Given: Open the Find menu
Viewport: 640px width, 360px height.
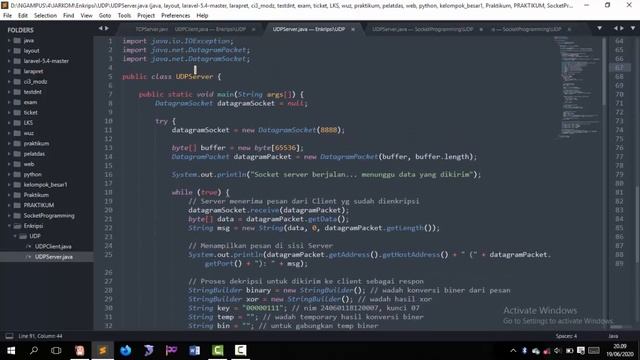Looking at the screenshot, I should click(69, 16).
